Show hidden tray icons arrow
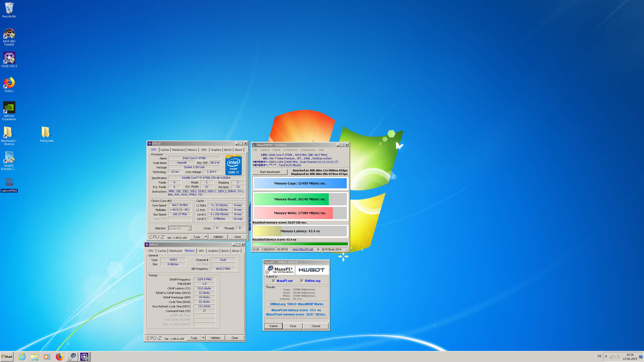The height and width of the screenshot is (362, 644). pyautogui.click(x=606, y=356)
